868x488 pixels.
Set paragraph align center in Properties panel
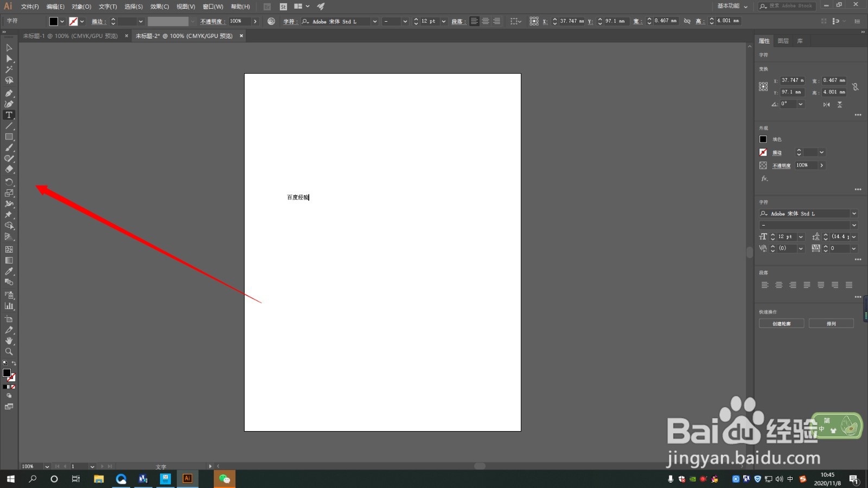click(778, 285)
